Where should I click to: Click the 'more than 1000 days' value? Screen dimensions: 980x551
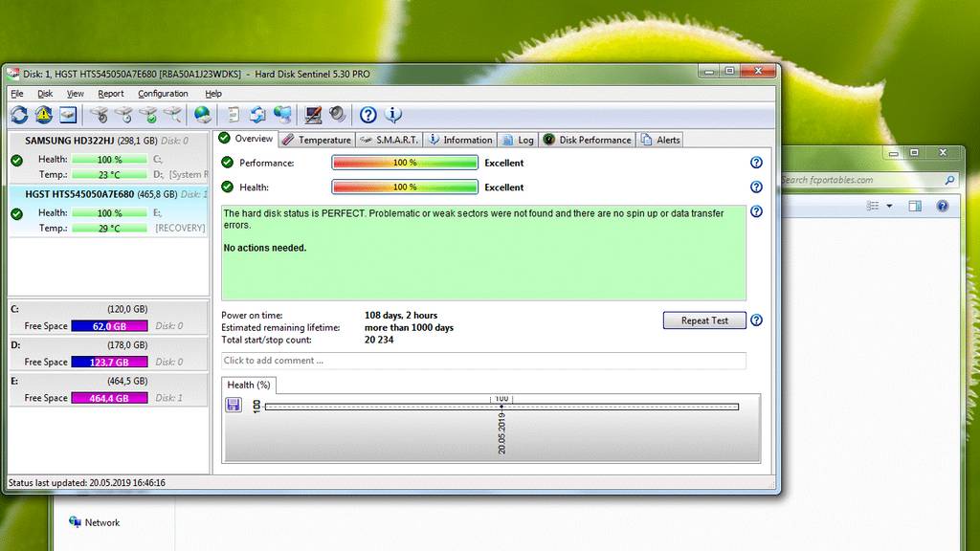click(x=409, y=327)
